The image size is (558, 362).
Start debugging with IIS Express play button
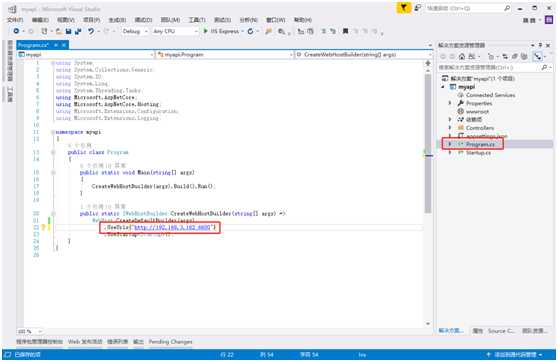[205, 31]
